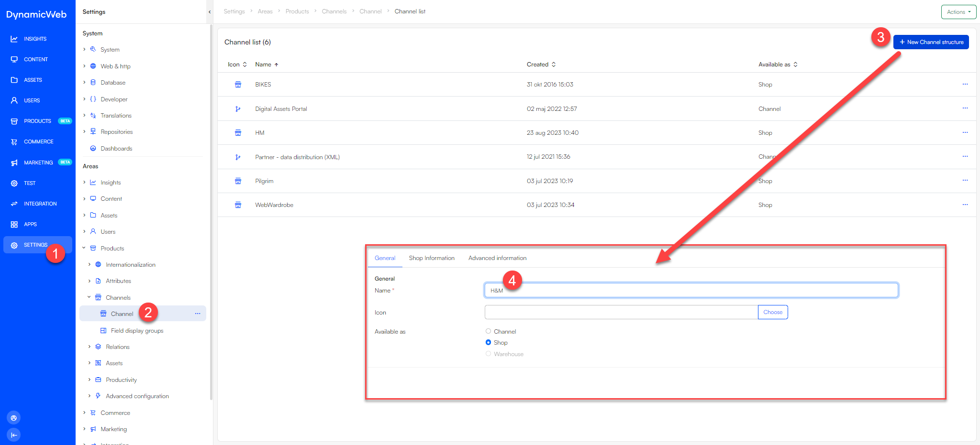Open the Content monitor icon in main nav
980x445 pixels.
[14, 59]
